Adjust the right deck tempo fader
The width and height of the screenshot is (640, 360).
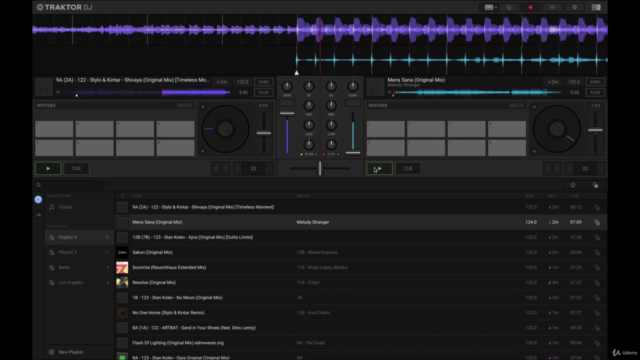tap(595, 130)
